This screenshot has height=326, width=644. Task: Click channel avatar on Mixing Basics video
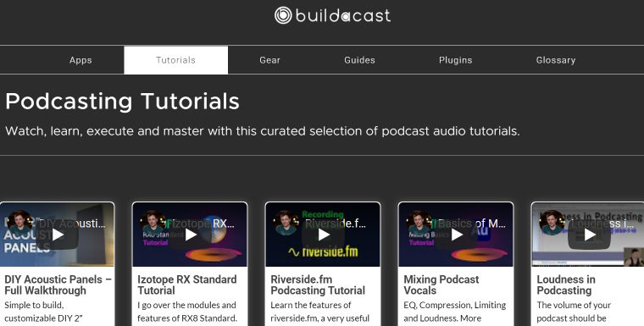click(x=419, y=223)
